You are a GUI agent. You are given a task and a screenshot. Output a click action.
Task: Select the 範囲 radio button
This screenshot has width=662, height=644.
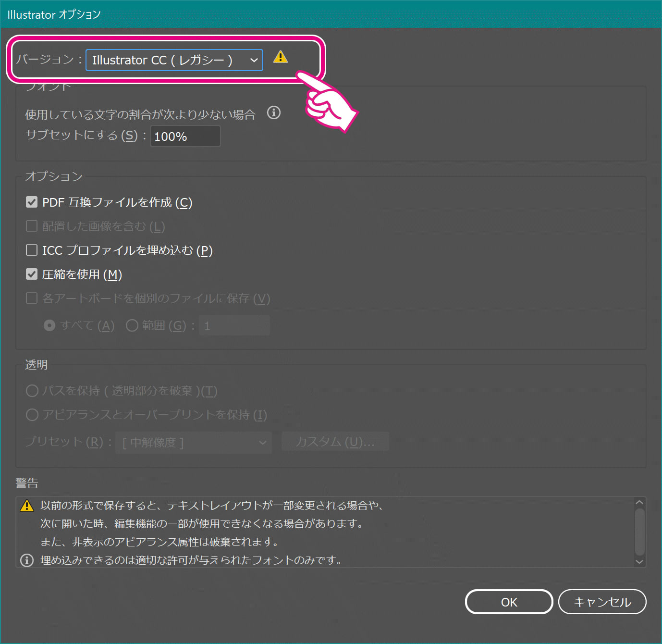pos(132,325)
